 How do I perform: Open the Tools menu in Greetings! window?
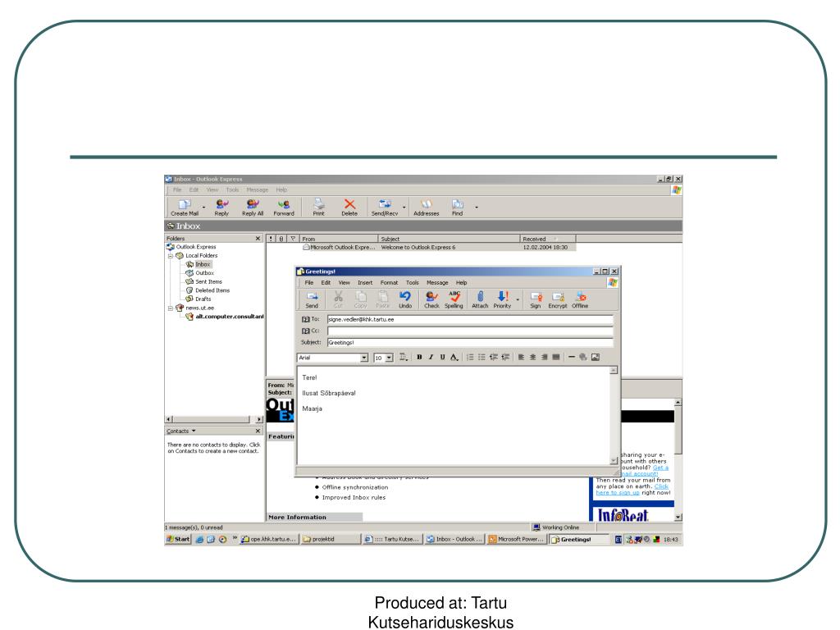click(x=412, y=282)
